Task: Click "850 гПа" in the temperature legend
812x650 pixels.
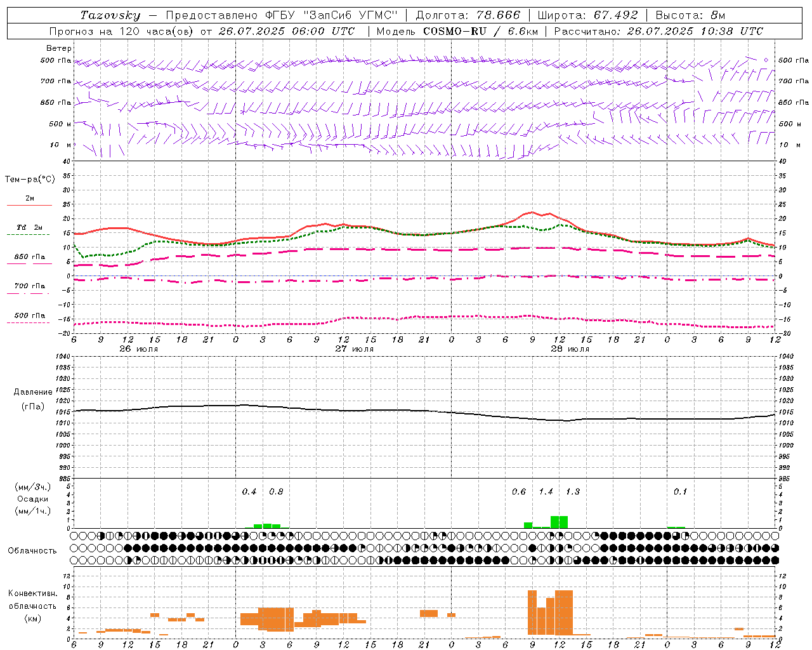Action: click(30, 257)
